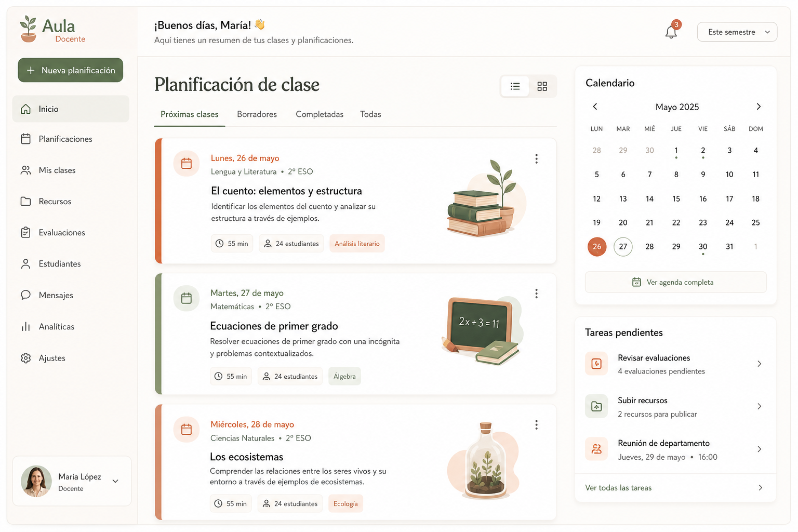Click chevron next to Ver todas las tareas
This screenshot has width=798, height=532.
point(761,488)
